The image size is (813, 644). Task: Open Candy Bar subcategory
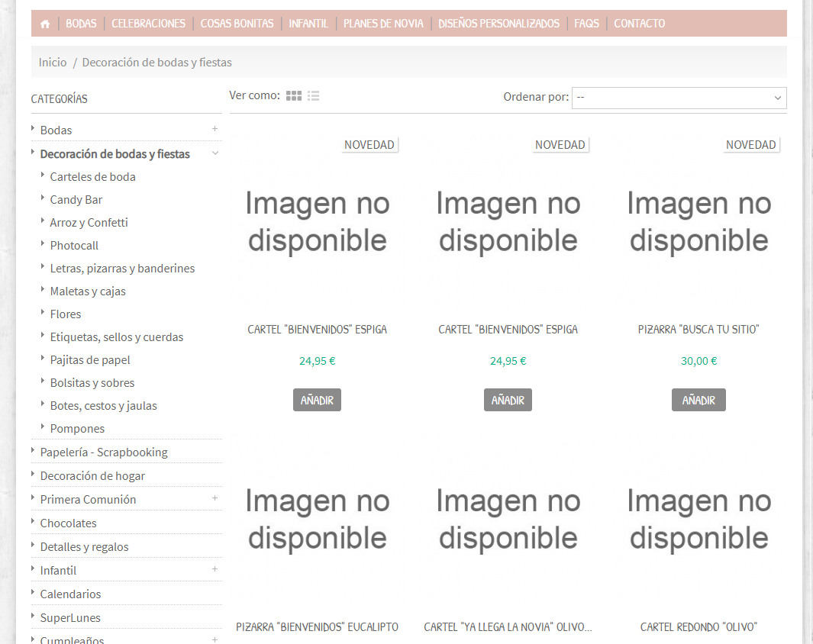click(x=76, y=199)
